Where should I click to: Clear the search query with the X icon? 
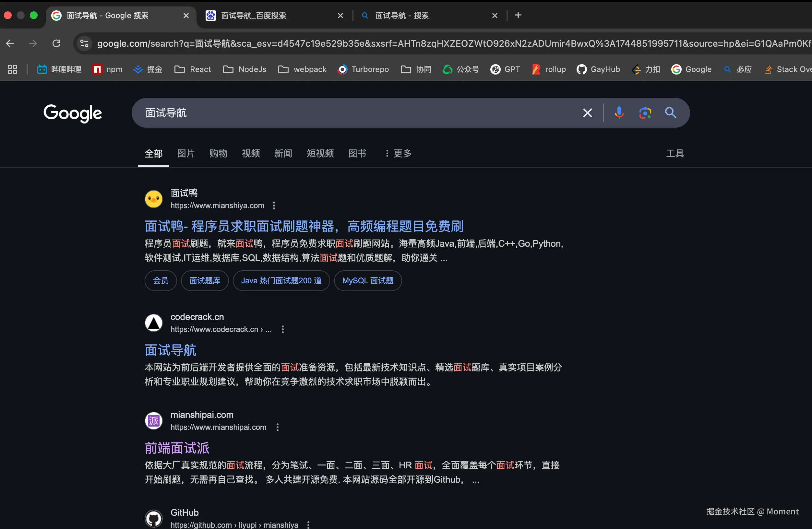[588, 112]
